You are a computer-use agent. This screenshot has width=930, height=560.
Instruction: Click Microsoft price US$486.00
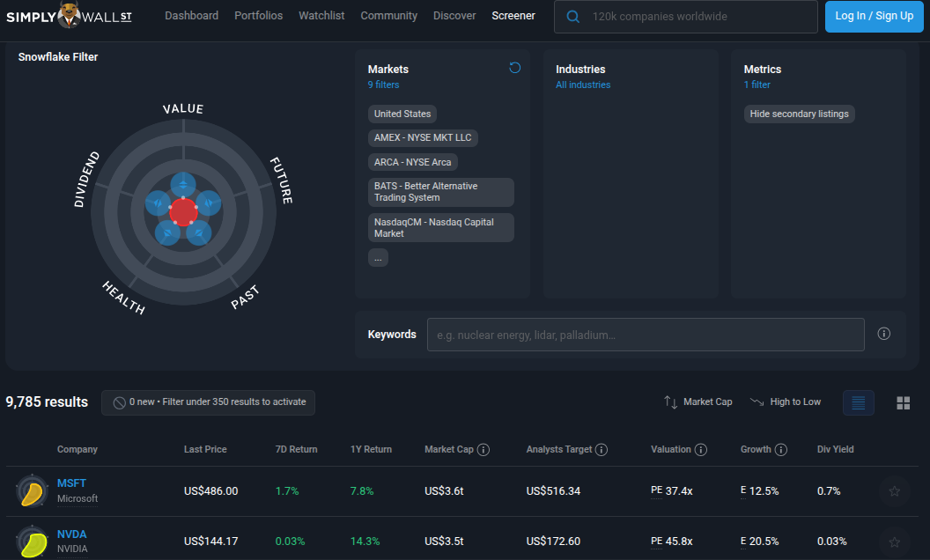pyautogui.click(x=210, y=491)
